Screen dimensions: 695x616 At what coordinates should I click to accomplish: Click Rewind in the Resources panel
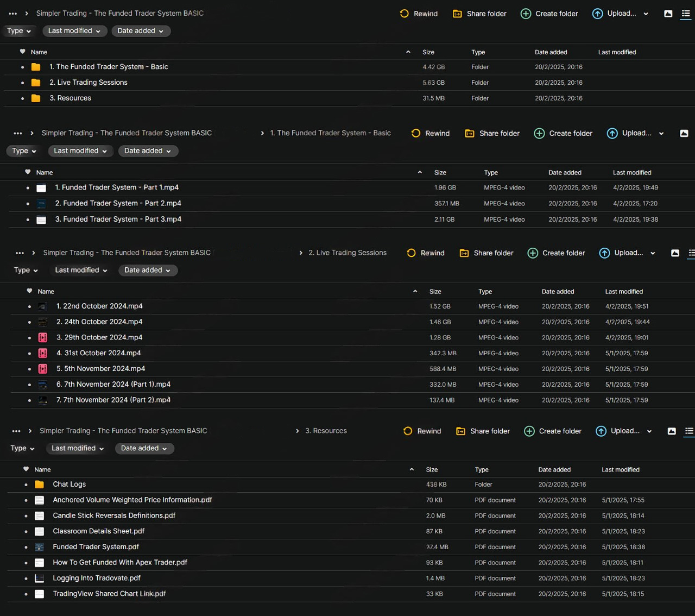(422, 431)
